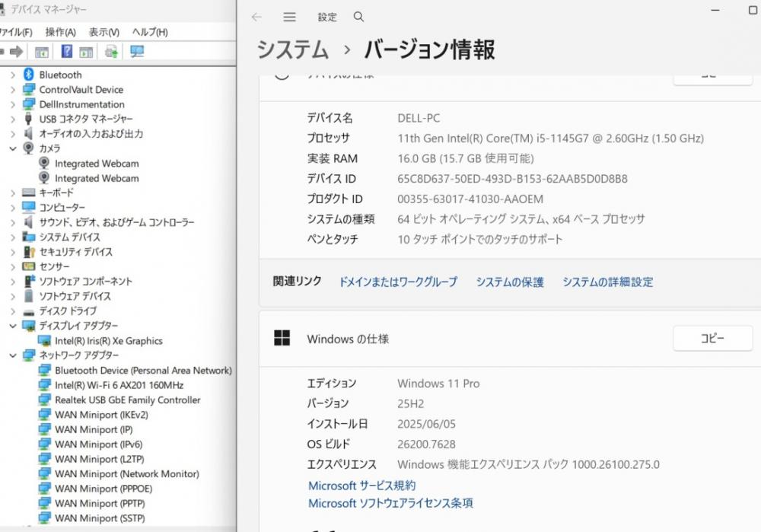Click the search magnifier icon in Settings
The width and height of the screenshot is (761, 532).
[358, 17]
